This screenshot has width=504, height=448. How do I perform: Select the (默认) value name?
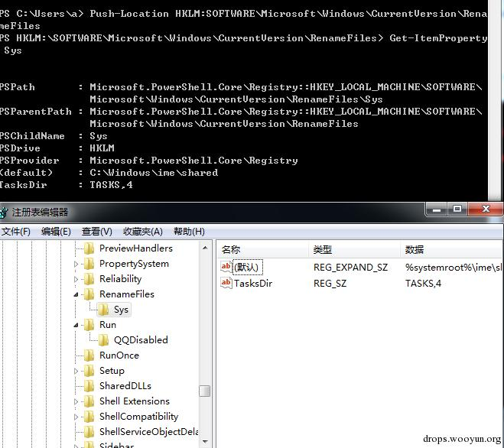pyautogui.click(x=248, y=267)
